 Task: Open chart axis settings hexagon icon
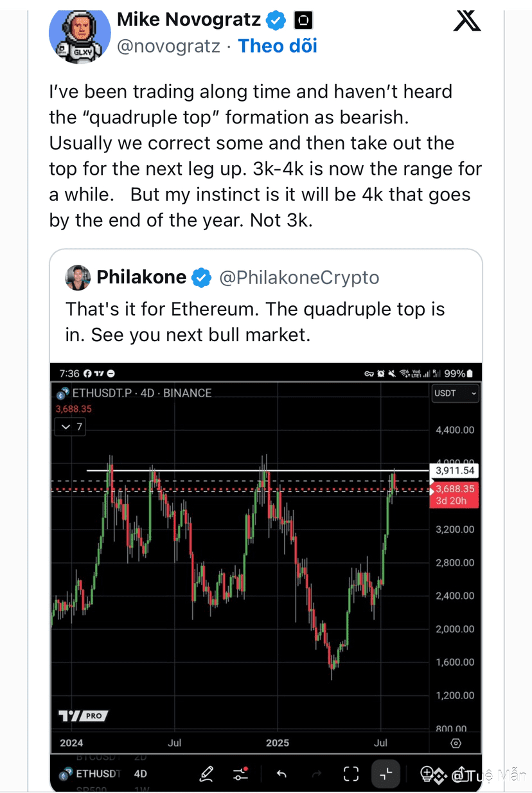456,743
